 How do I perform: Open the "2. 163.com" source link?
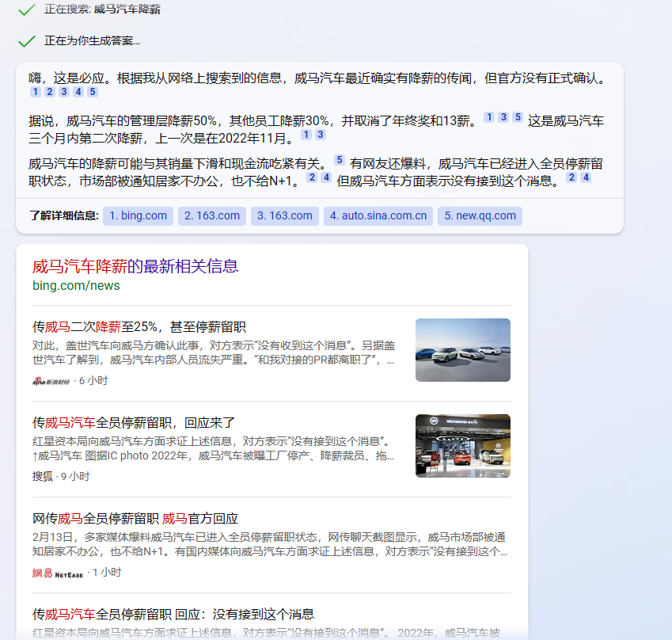coord(211,215)
